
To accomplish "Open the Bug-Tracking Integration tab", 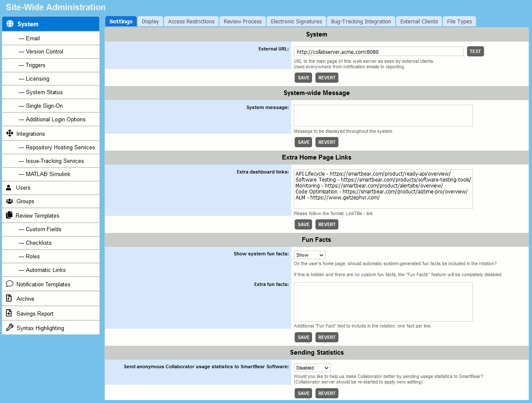I will (x=361, y=21).
